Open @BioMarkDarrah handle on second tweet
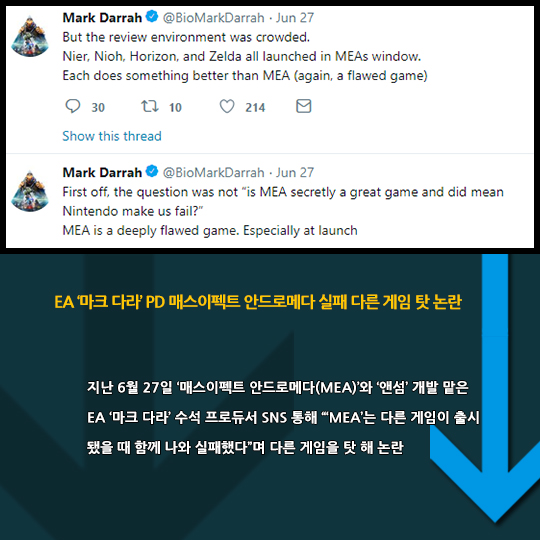The image size is (540, 540). click(214, 172)
